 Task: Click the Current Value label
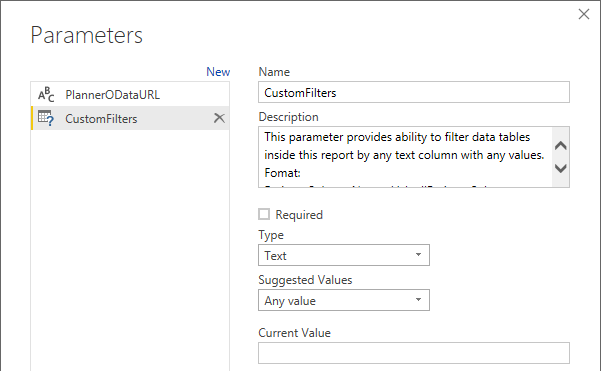(x=294, y=333)
